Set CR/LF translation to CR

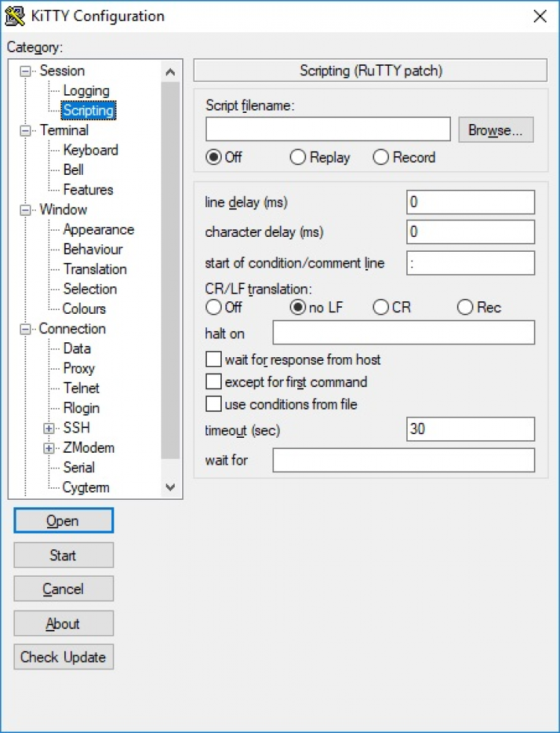pos(382,307)
